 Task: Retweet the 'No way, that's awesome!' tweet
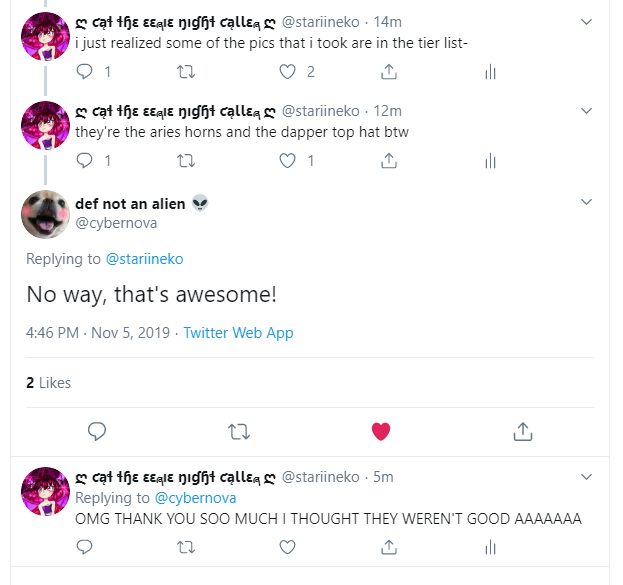coord(239,432)
